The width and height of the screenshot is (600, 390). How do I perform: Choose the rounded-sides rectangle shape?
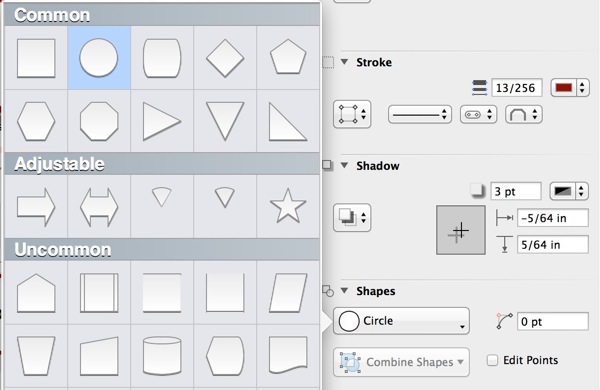click(162, 58)
